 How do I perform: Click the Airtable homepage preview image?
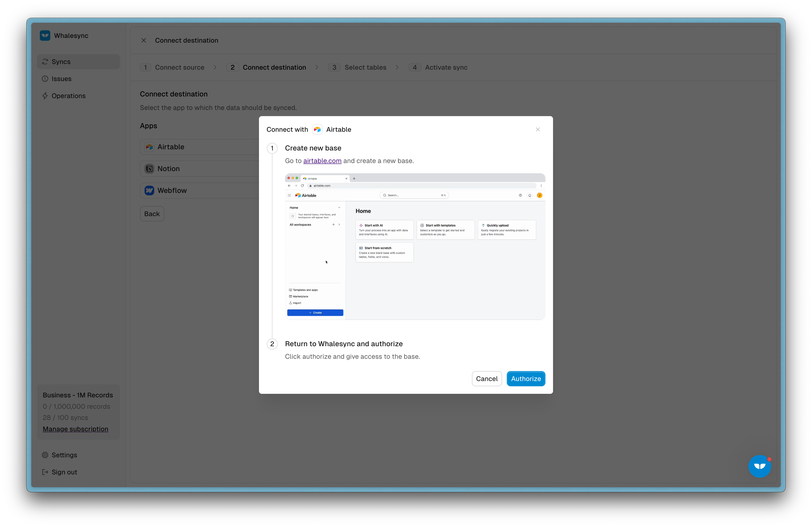tap(415, 246)
